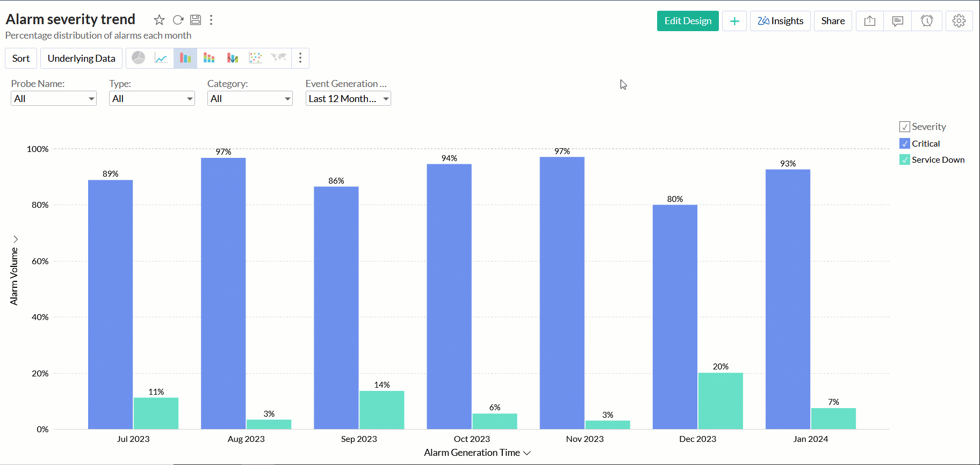This screenshot has width=980, height=465.
Task: Expand the Event Generation time dropdown
Action: 348,99
